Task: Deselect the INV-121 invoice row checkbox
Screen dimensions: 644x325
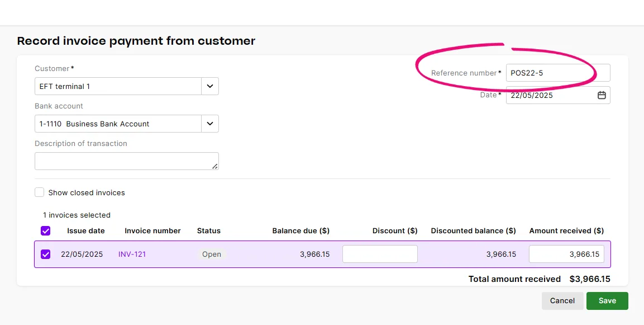Action: coord(45,253)
